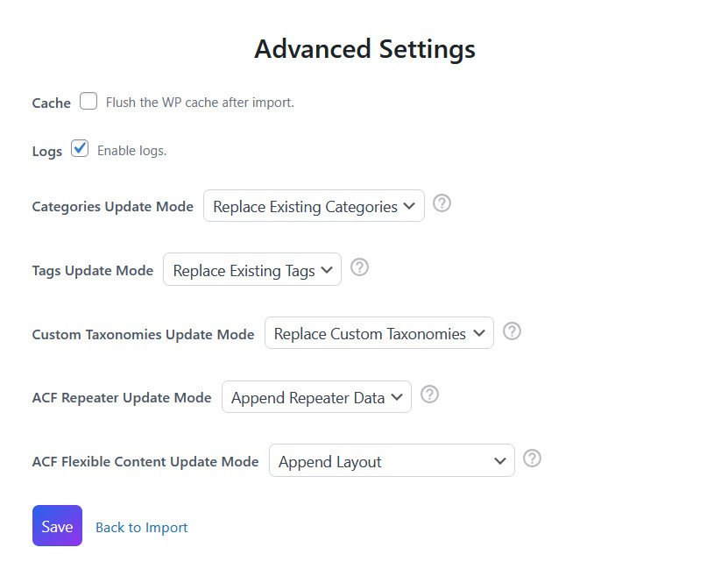Viewport: 728px width, 576px height.
Task: Expand the Replace Existing Tags dropdown
Action: point(252,270)
